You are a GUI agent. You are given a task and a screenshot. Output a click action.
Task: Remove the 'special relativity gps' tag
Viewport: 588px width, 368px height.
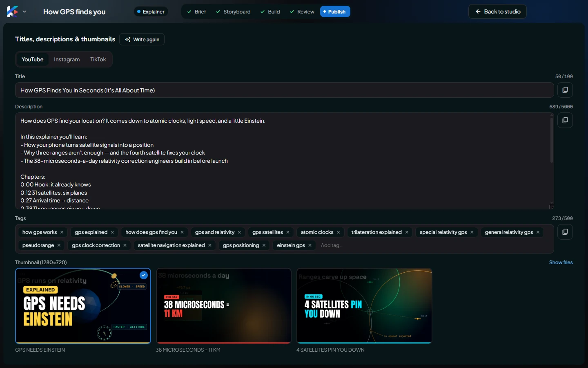472,232
